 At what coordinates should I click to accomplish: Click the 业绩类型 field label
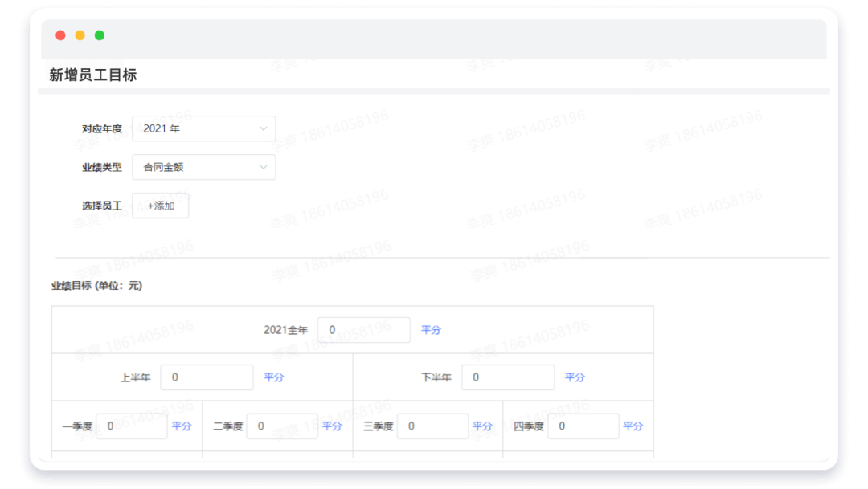pyautogui.click(x=102, y=167)
